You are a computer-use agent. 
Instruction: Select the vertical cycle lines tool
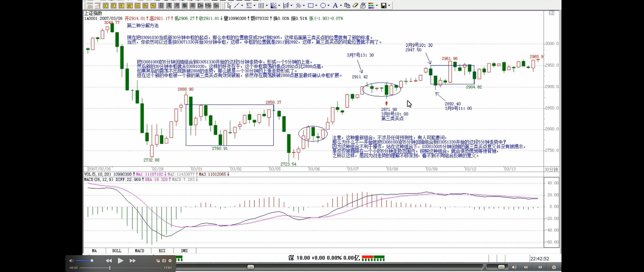[261, 6]
